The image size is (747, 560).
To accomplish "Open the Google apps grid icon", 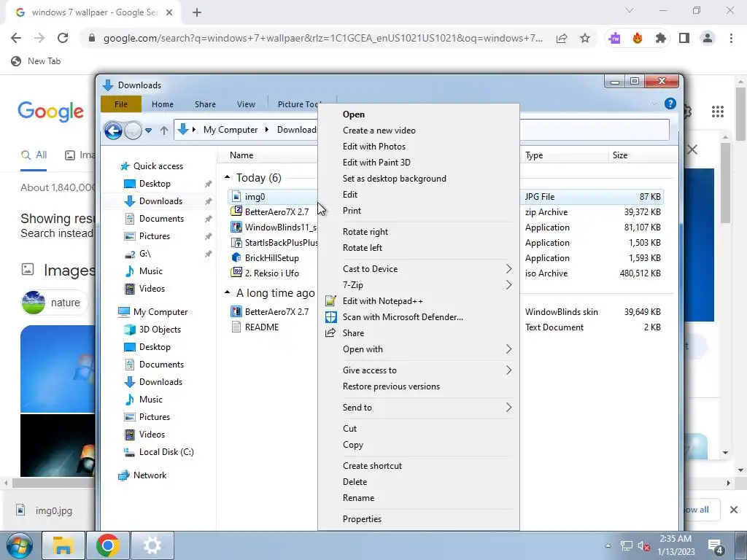I will (x=718, y=112).
